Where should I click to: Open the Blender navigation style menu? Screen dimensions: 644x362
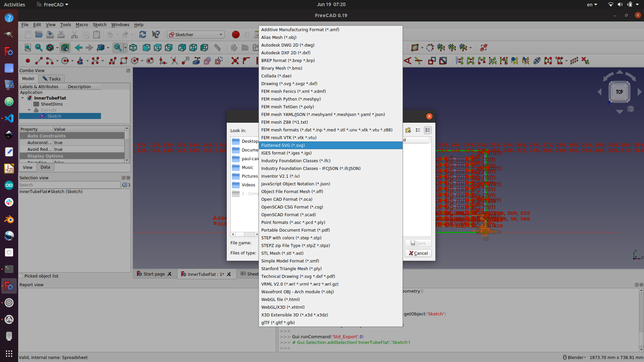[574, 358]
